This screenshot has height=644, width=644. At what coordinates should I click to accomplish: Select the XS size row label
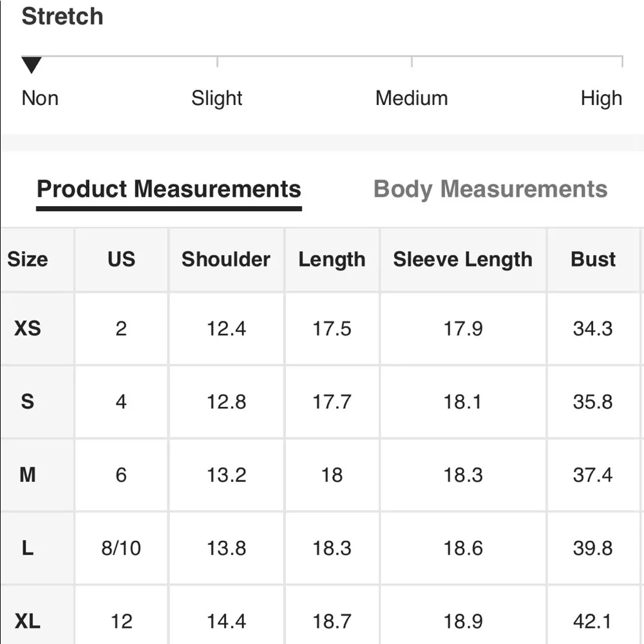(x=28, y=328)
